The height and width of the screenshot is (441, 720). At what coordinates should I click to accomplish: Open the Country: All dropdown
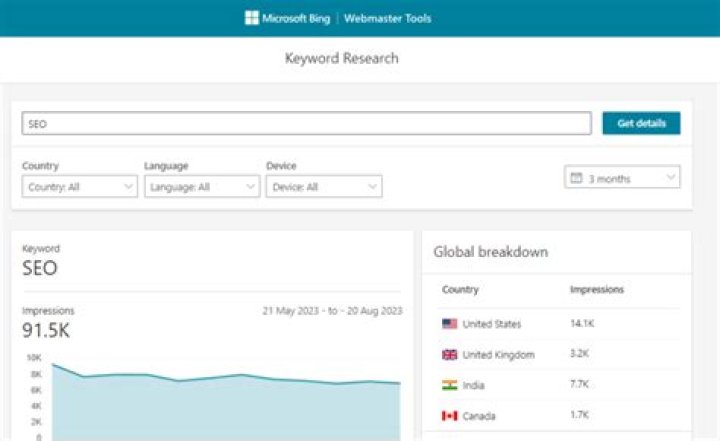tap(79, 187)
